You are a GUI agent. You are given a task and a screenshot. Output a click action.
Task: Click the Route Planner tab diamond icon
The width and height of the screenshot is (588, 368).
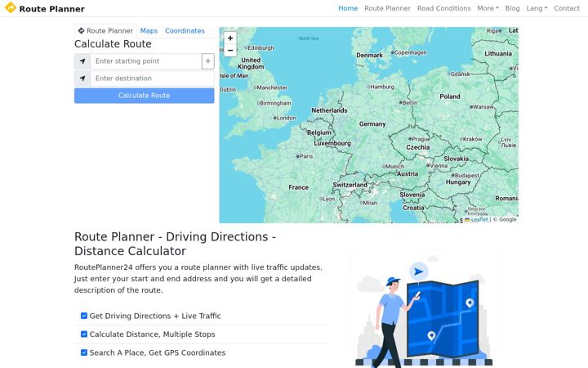[x=81, y=31]
